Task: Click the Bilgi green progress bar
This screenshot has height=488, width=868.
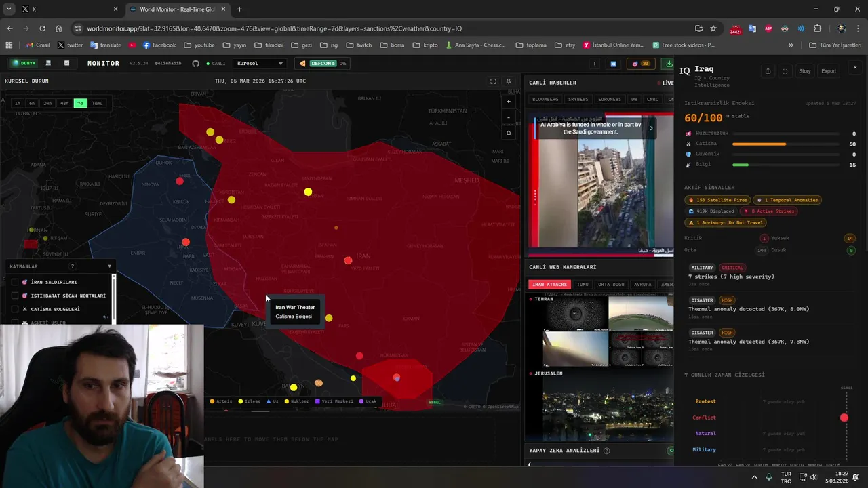Action: [741, 165]
